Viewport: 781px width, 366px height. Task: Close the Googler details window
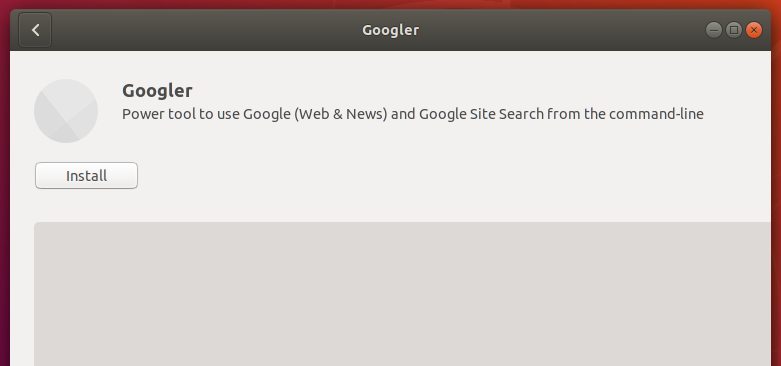[754, 30]
